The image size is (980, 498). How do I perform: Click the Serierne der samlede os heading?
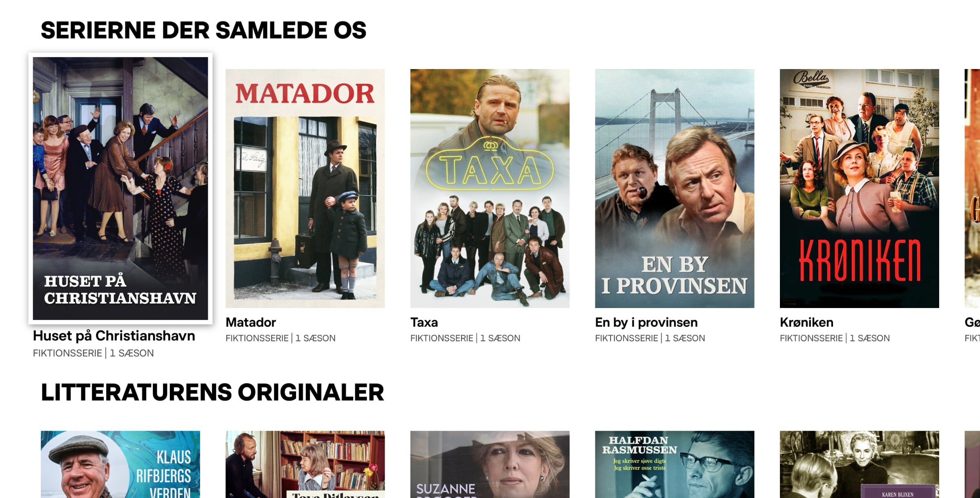click(x=203, y=31)
